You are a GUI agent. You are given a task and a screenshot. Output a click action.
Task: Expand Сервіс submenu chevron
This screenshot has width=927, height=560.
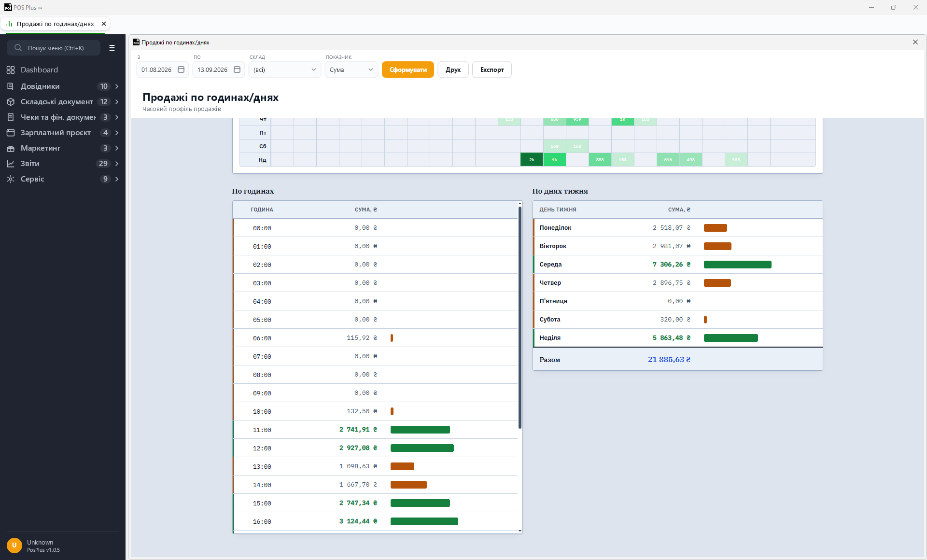117,179
